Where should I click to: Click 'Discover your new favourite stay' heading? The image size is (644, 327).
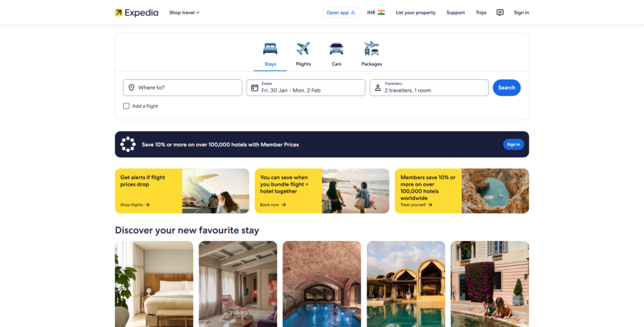[187, 230]
